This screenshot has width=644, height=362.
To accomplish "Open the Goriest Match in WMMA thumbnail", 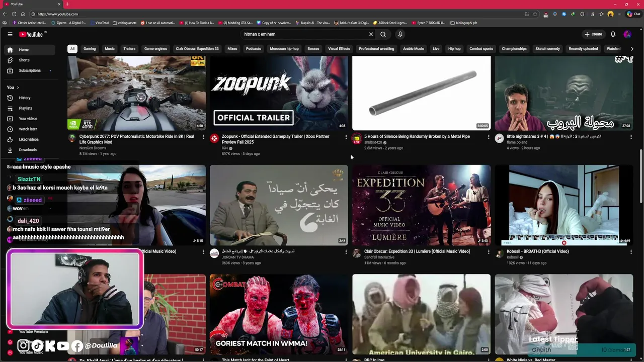I will (x=279, y=314).
